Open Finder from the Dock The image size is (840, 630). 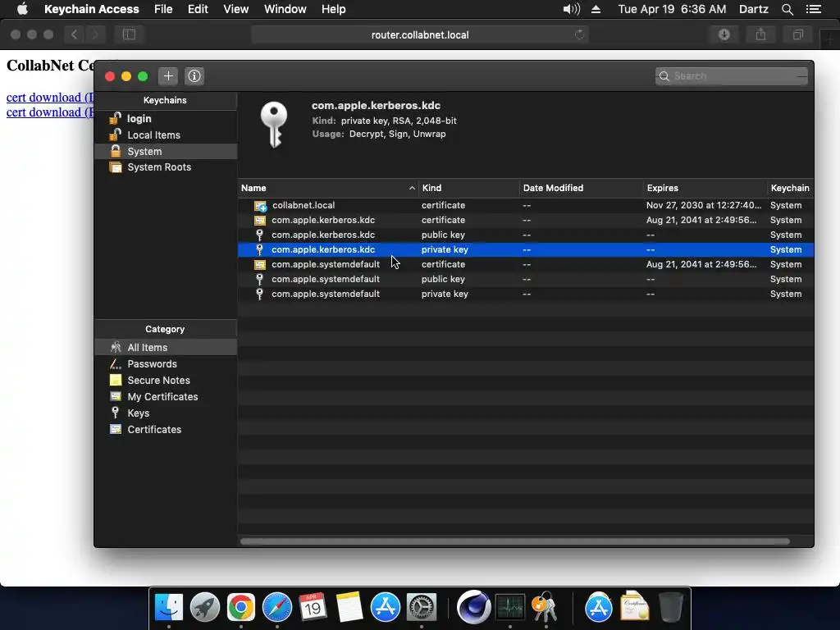click(x=169, y=608)
